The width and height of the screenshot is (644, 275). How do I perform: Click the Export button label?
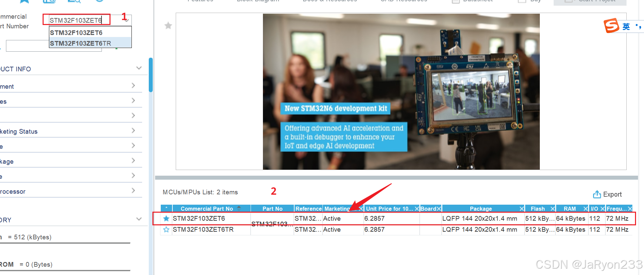tap(612, 194)
